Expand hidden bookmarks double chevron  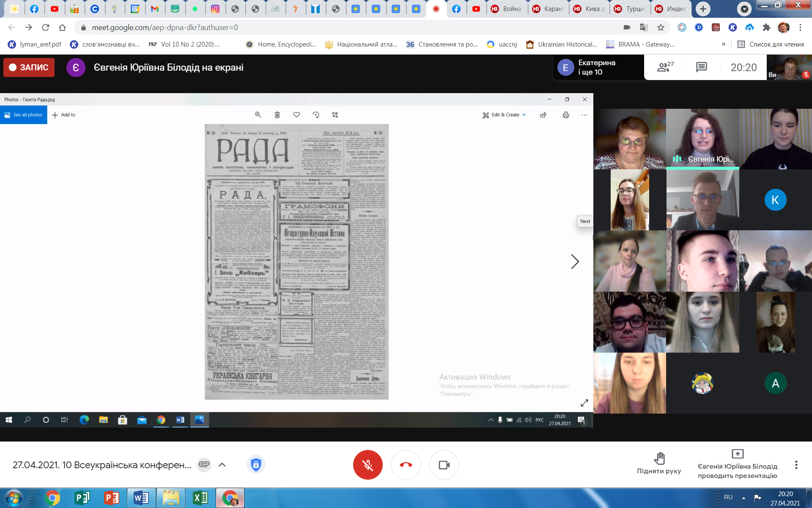(x=723, y=44)
